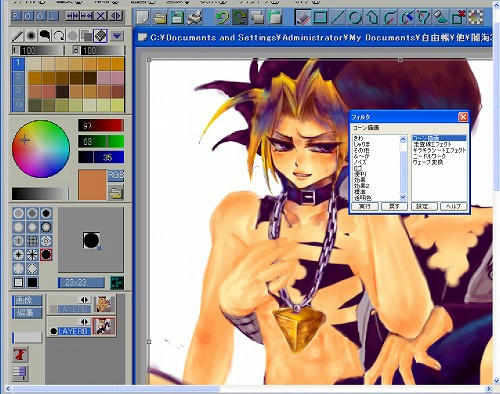Open a file via the folder icon
The height and width of the screenshot is (394, 500).
(x=160, y=17)
